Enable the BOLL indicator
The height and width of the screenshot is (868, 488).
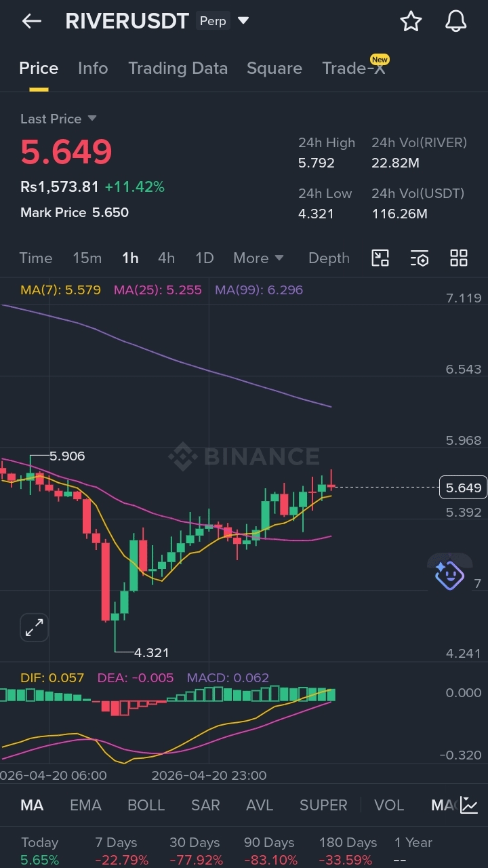pos(146,806)
